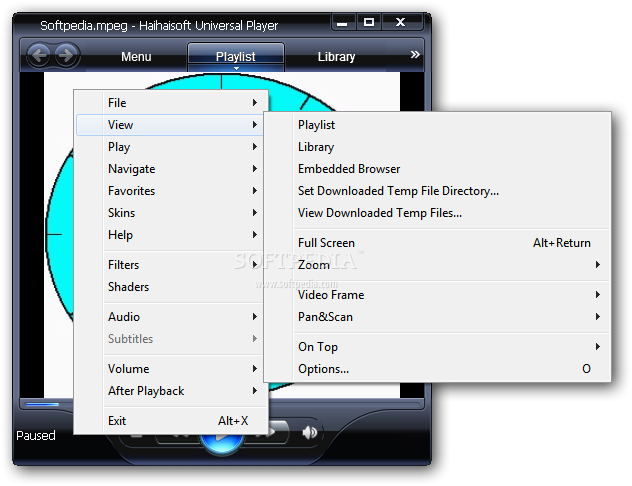Expand the Filters submenu
This screenshot has height=486, width=632.
coord(171,265)
